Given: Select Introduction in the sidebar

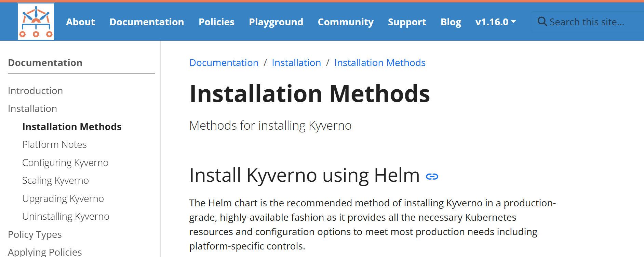Looking at the screenshot, I should pyautogui.click(x=35, y=91).
